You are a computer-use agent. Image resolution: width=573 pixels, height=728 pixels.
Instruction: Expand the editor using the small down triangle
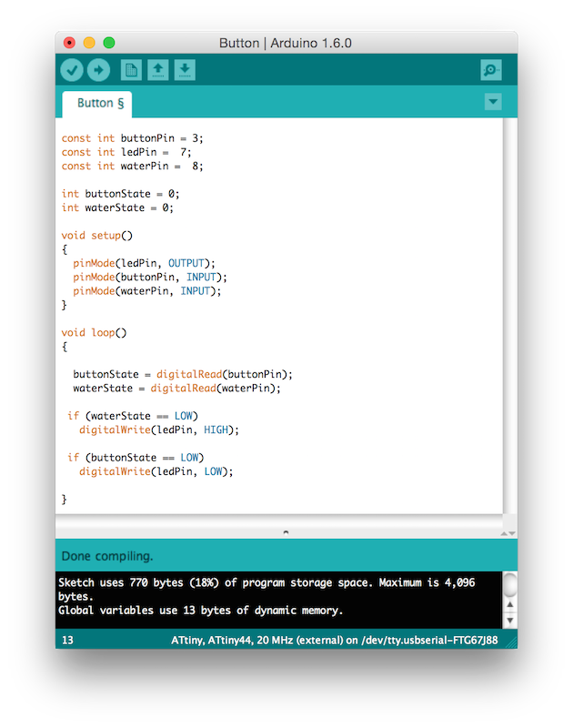512,534
